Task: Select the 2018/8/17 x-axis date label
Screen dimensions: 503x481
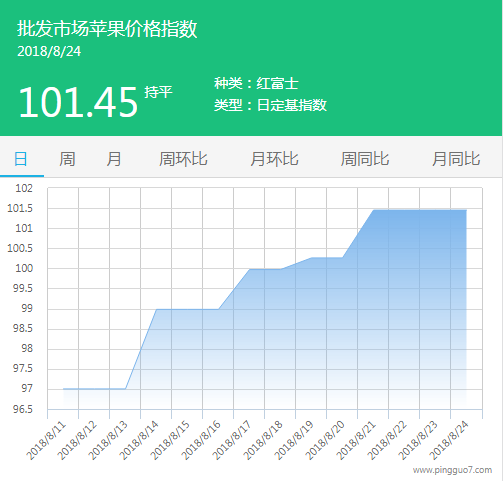Action: point(232,440)
